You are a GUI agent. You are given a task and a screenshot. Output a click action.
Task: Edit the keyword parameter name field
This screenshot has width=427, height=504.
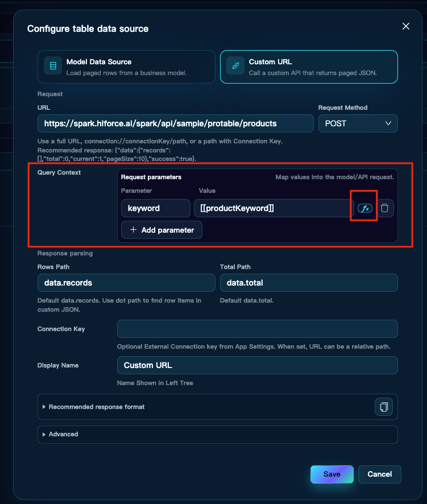(156, 208)
